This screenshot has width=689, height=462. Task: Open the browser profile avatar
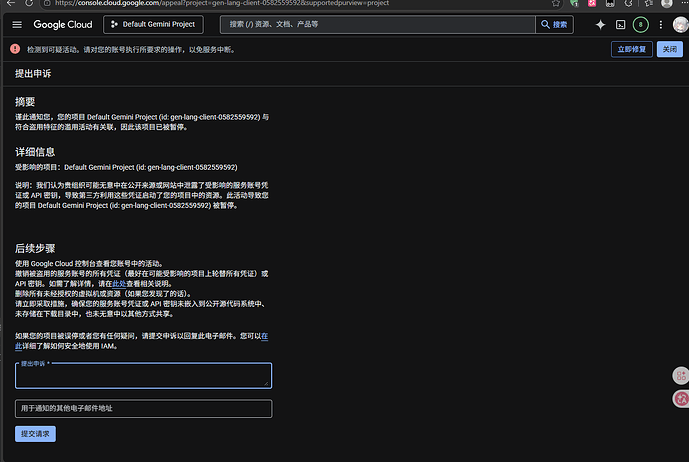tap(667, 4)
